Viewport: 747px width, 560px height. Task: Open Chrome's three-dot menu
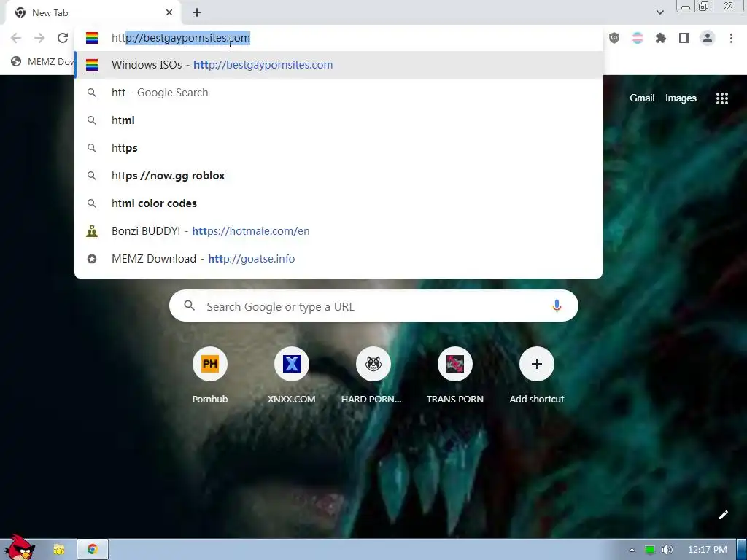click(x=731, y=38)
